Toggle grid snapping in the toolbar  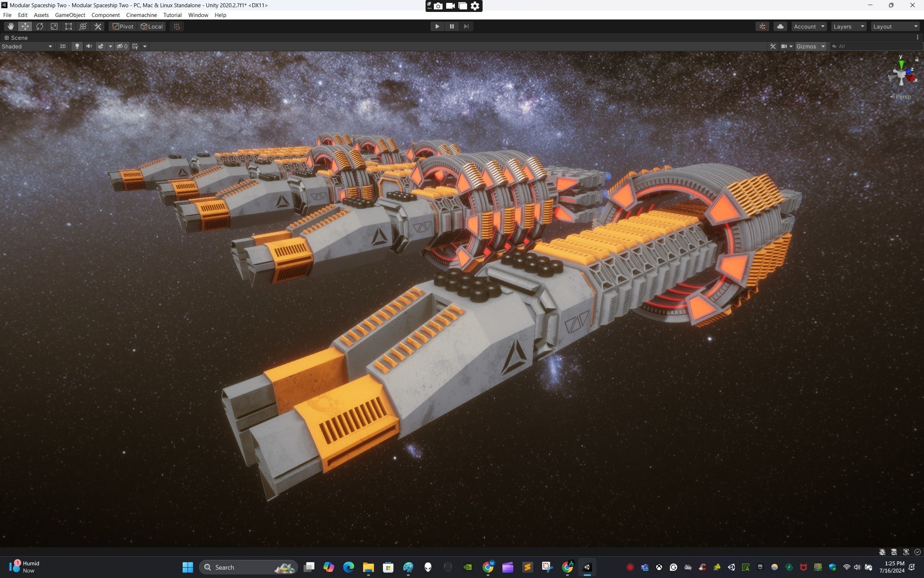click(177, 26)
